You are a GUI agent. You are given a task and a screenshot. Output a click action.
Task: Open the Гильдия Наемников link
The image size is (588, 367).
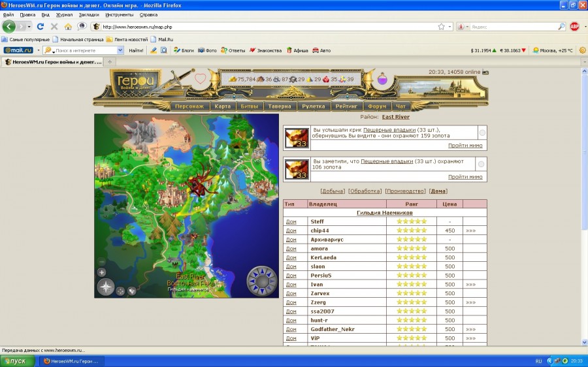point(385,212)
